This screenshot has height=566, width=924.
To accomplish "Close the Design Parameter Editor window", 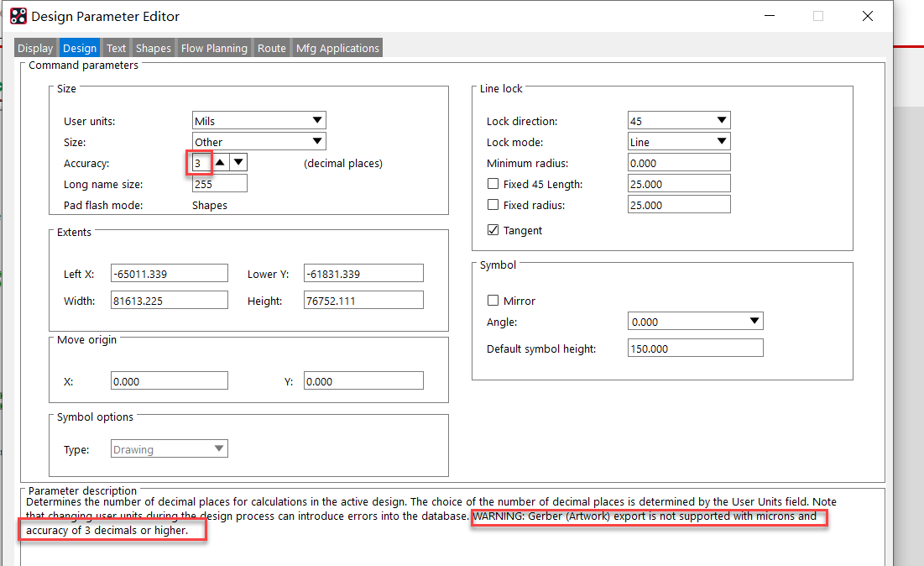I will [x=868, y=16].
